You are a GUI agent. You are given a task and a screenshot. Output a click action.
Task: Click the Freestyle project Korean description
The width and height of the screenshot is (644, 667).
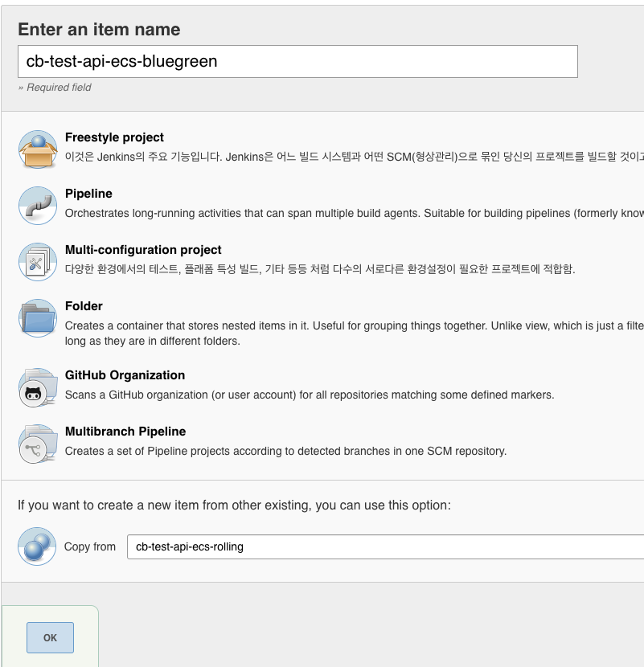pyautogui.click(x=354, y=157)
